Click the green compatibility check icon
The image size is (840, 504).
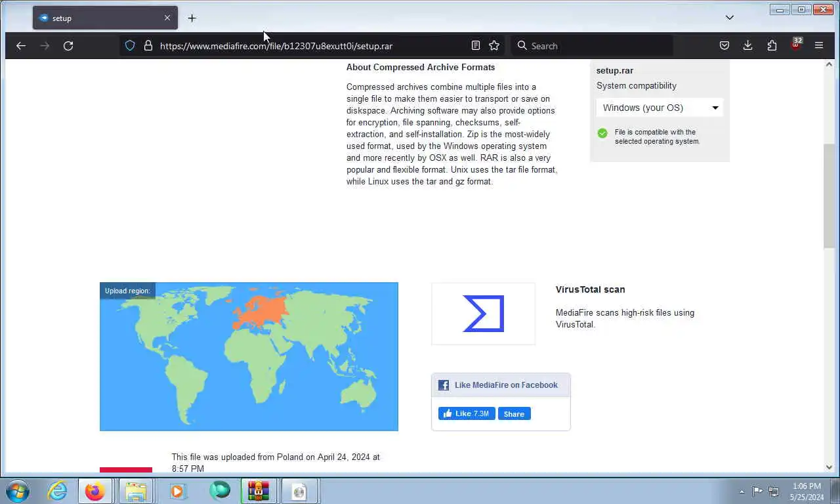click(602, 133)
